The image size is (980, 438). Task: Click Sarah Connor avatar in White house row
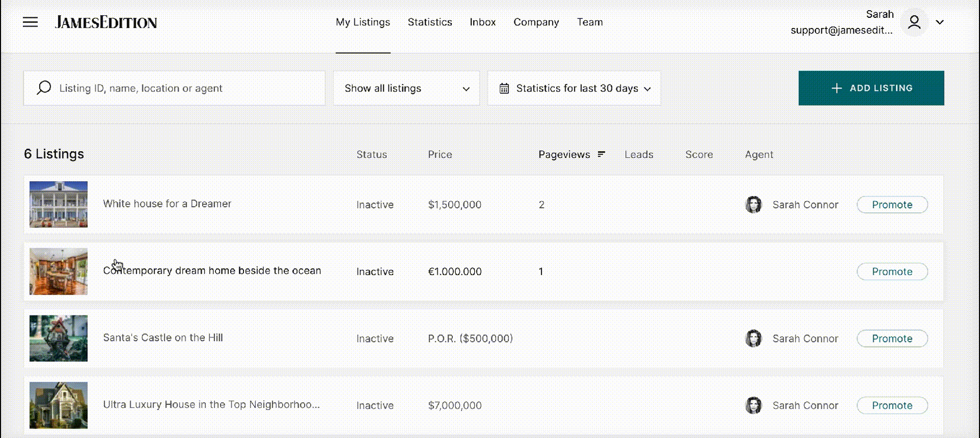[x=753, y=205]
